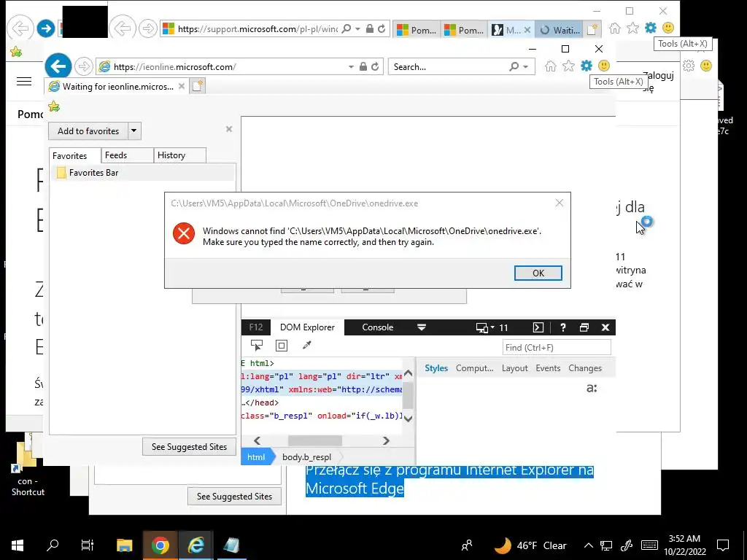Click Home icon in ieonline window
This screenshot has height=560, width=747.
click(x=550, y=66)
